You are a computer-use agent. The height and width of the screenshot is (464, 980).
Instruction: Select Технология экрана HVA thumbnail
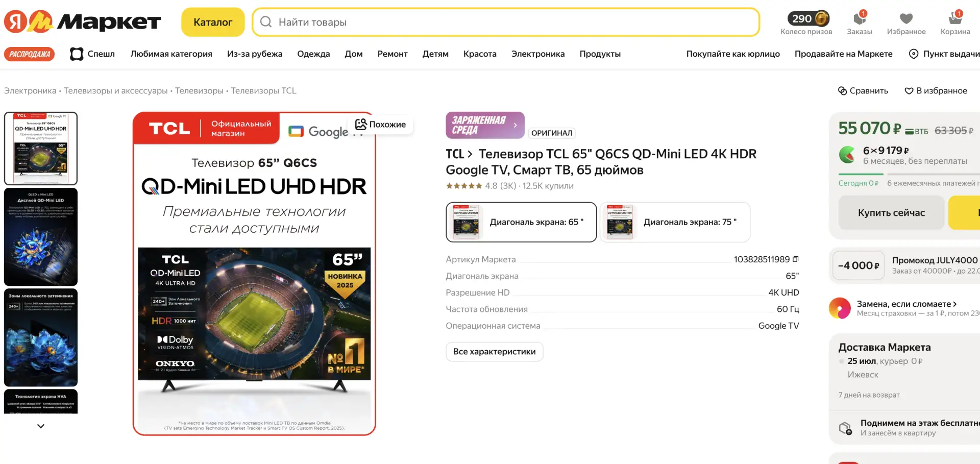coord(41,401)
